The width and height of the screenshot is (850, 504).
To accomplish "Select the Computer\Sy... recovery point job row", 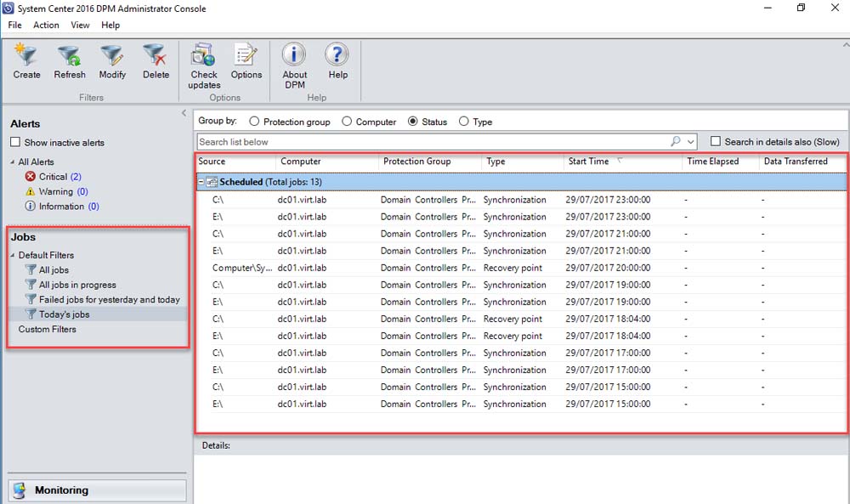I will (x=521, y=268).
